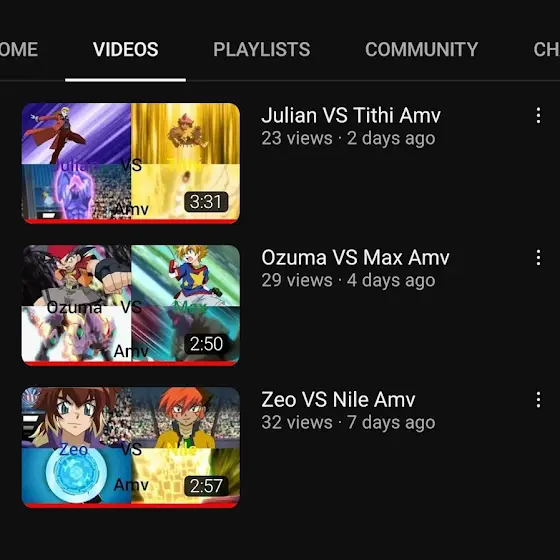Go to the partially visible Home tab
The image size is (560, 560).
point(19,49)
